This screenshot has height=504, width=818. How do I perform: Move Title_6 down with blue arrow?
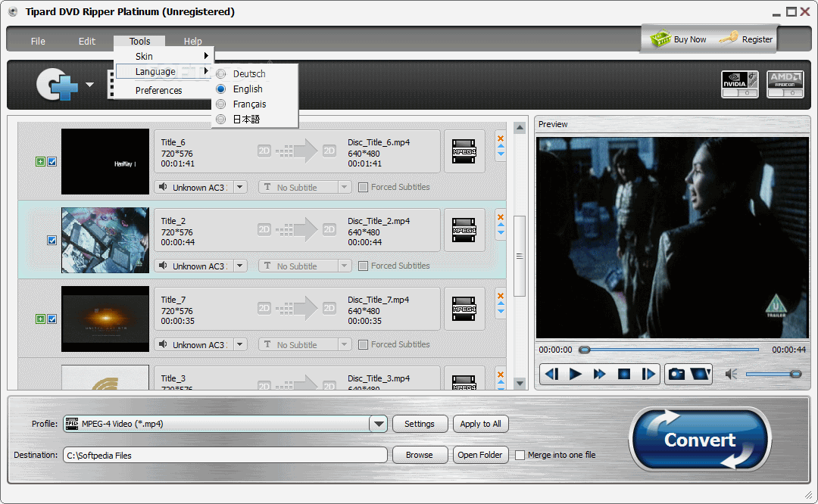(501, 155)
